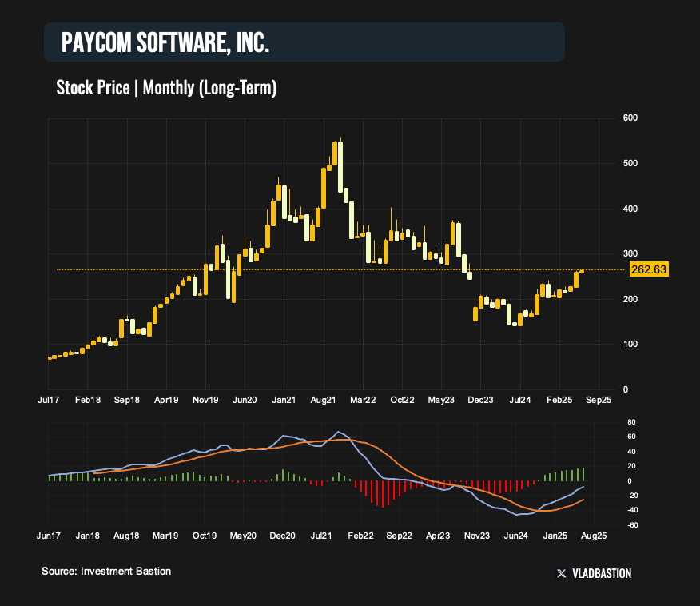Click the 500 price axis label

630,163
